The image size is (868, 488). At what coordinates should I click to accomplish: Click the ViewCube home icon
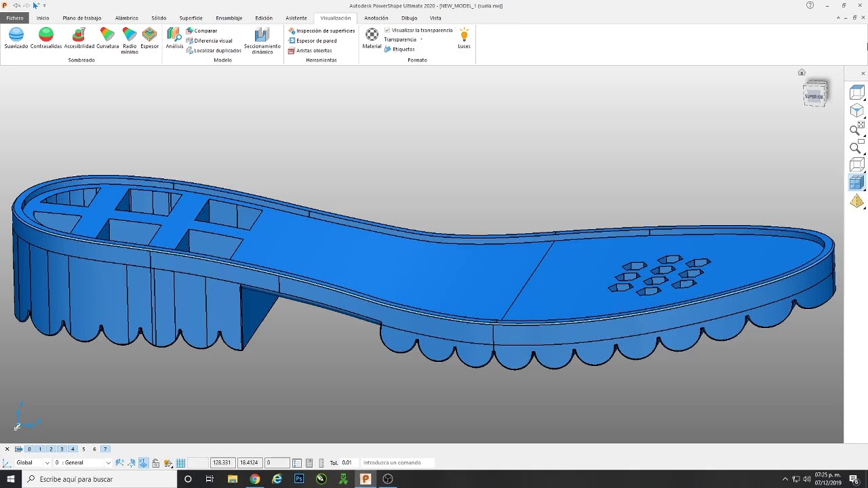[802, 73]
